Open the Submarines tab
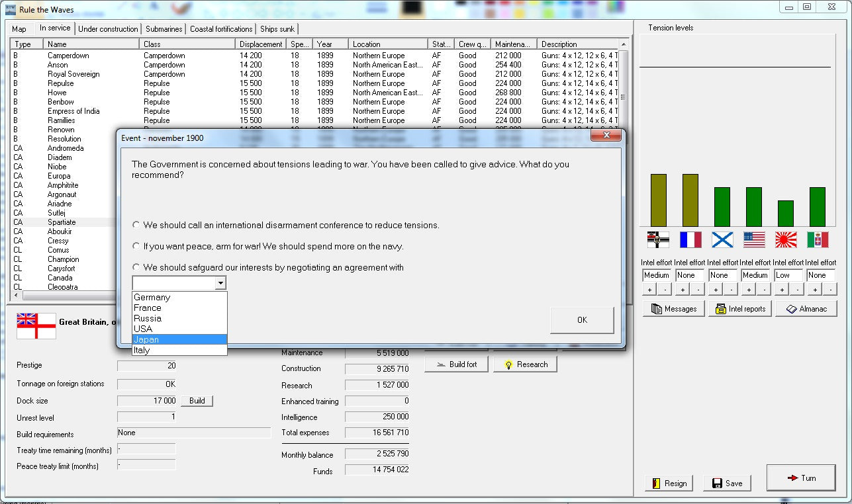Viewport: 852px width, 504px height. 164,29
